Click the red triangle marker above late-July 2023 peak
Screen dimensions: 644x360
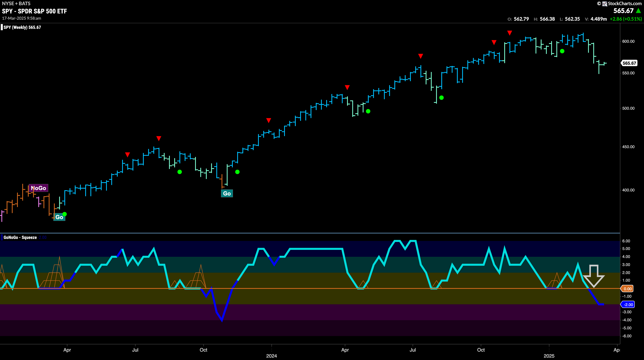[159, 138]
